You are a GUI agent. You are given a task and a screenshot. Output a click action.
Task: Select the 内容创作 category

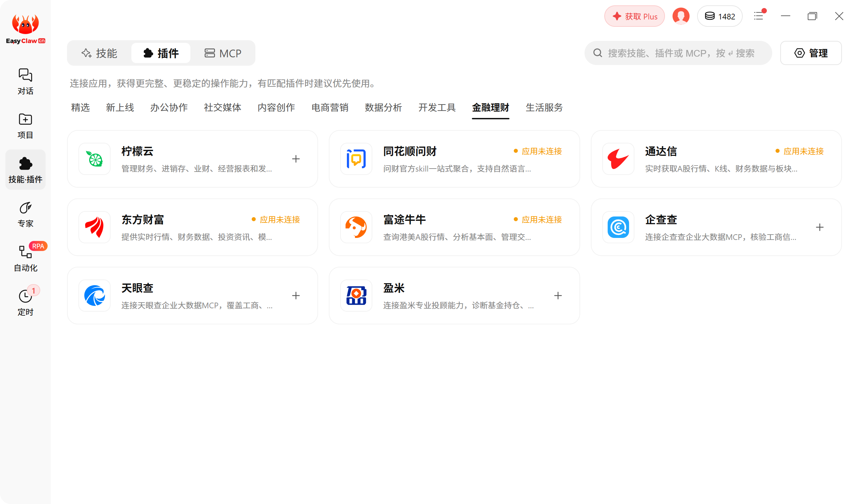coord(276,108)
